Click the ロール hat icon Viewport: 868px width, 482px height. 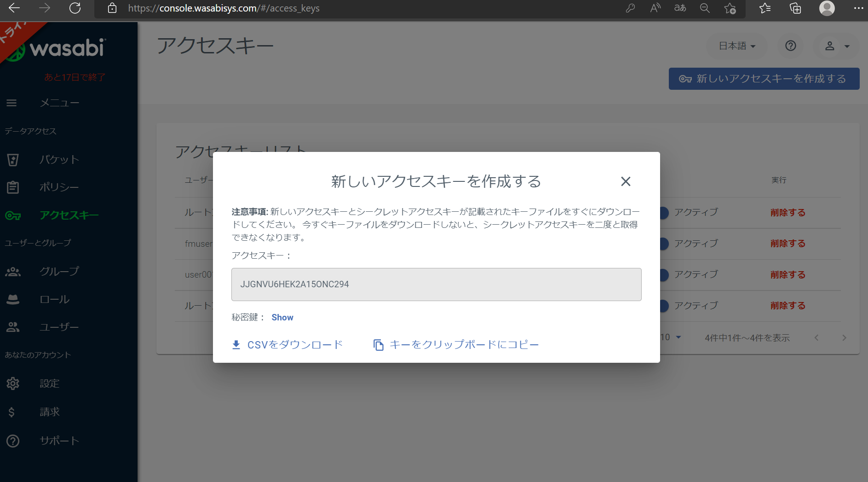13,300
